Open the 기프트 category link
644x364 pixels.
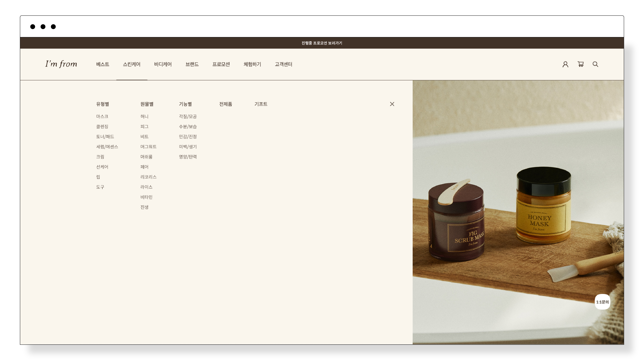pos(261,104)
